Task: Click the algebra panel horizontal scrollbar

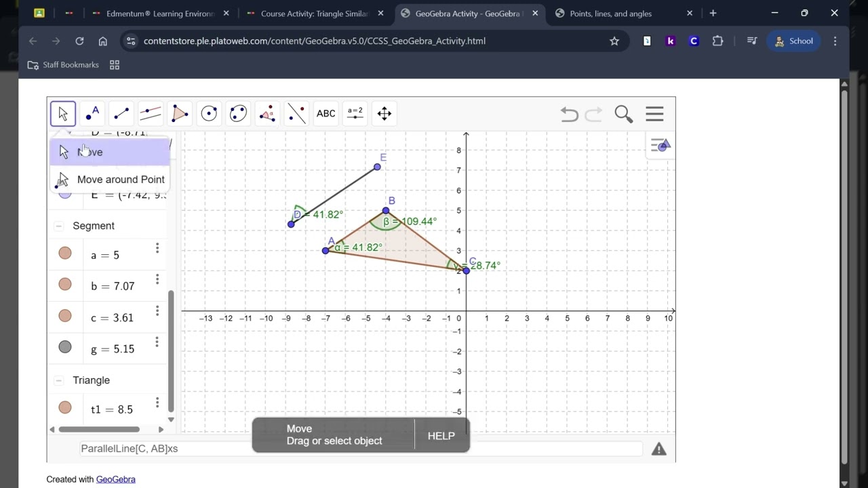Action: (x=99, y=429)
